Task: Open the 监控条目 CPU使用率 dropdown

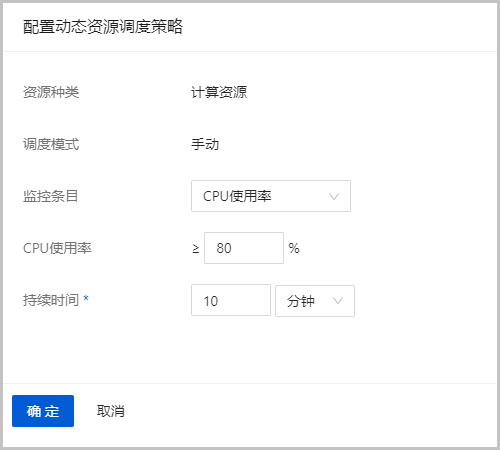Action: pyautogui.click(x=271, y=196)
